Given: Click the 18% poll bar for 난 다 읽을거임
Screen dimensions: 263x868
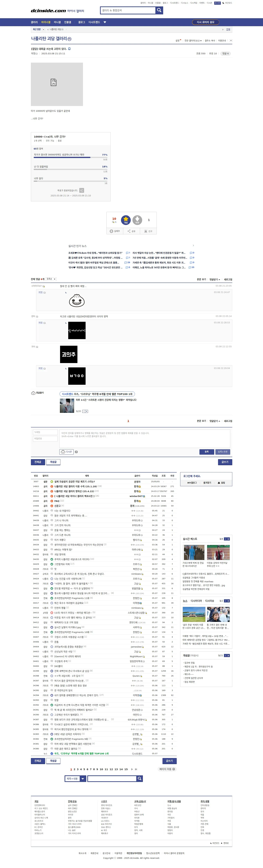Looking at the screenshot, I should [70, 169].
